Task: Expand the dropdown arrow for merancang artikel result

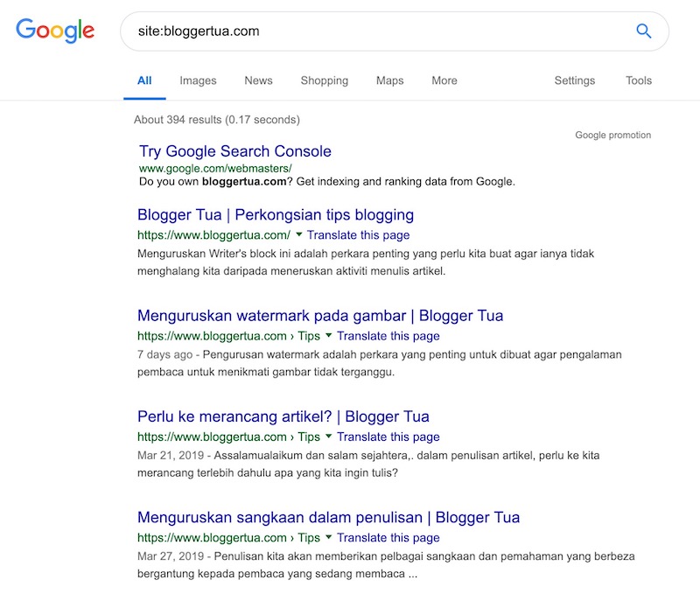Action: click(x=329, y=436)
